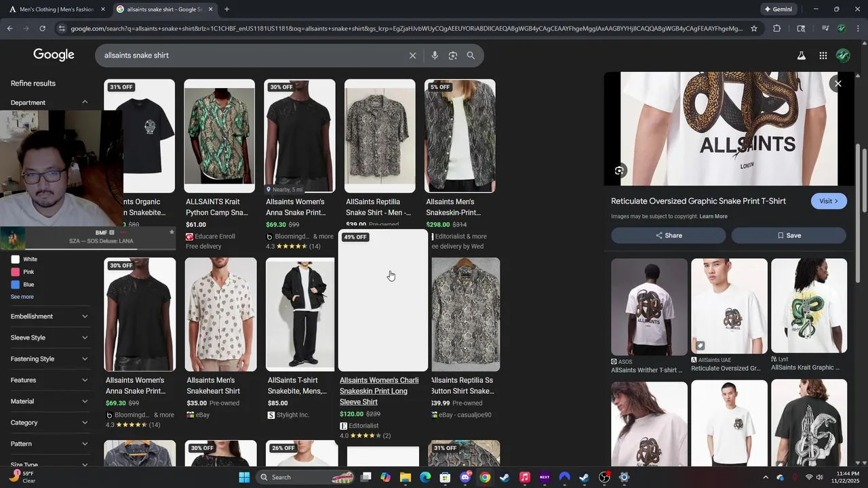Viewport: 868px width, 488px height.
Task: Open the Chrome three-dot menu
Action: pos(858,28)
